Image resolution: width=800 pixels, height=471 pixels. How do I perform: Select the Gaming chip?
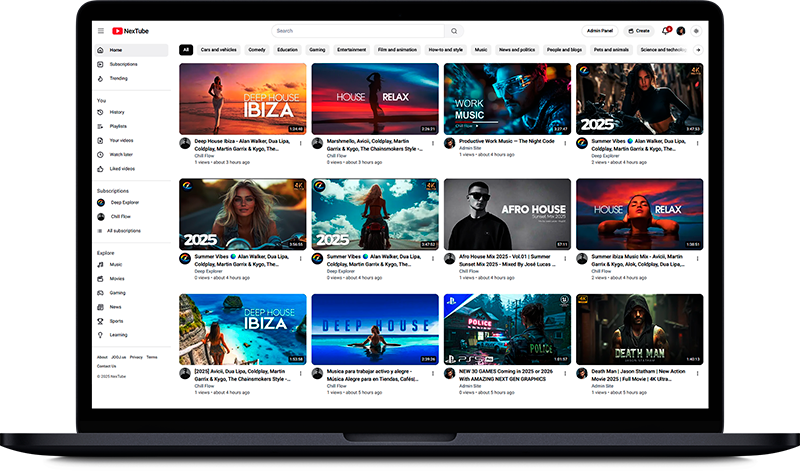pyautogui.click(x=317, y=50)
